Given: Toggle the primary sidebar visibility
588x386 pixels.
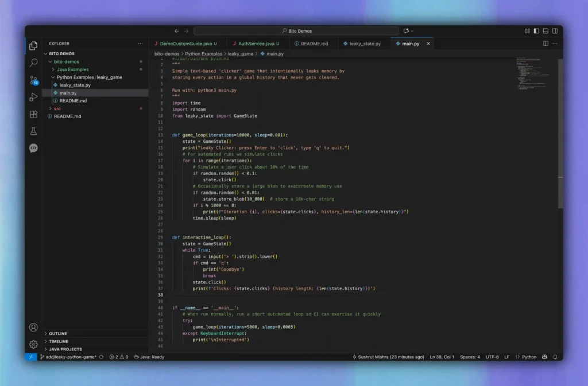Looking at the screenshot, I should coord(536,31).
